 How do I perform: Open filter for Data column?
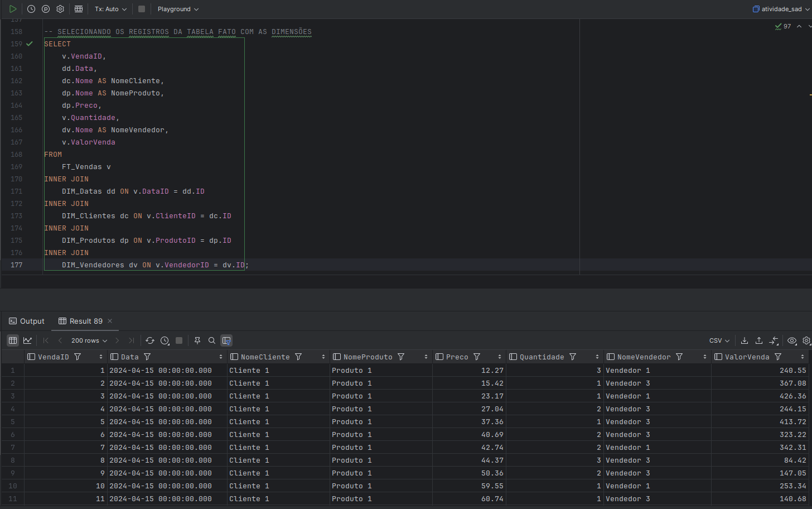point(147,357)
